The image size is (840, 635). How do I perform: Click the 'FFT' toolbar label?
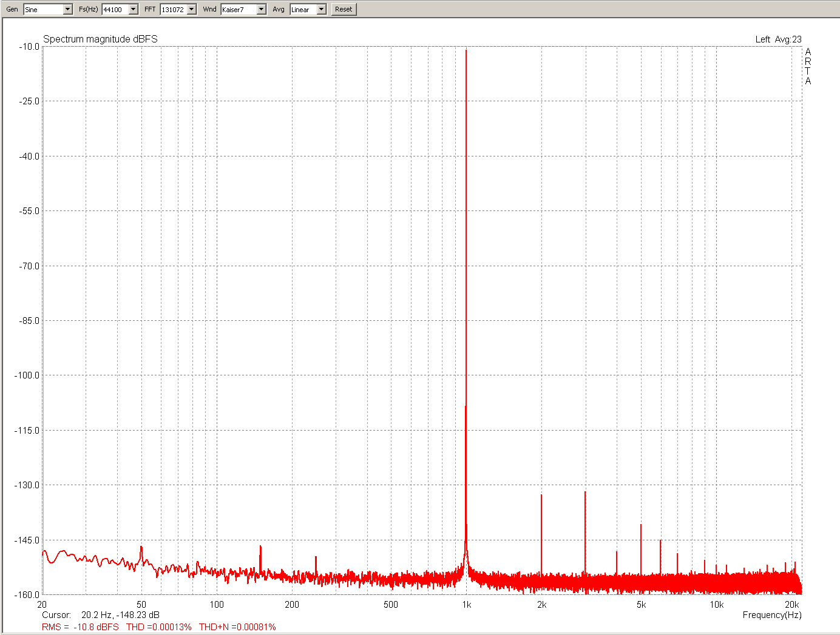click(150, 9)
